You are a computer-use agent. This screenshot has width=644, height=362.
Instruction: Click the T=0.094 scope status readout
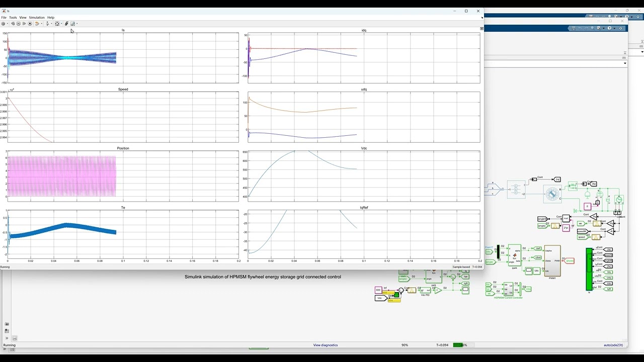(477, 267)
